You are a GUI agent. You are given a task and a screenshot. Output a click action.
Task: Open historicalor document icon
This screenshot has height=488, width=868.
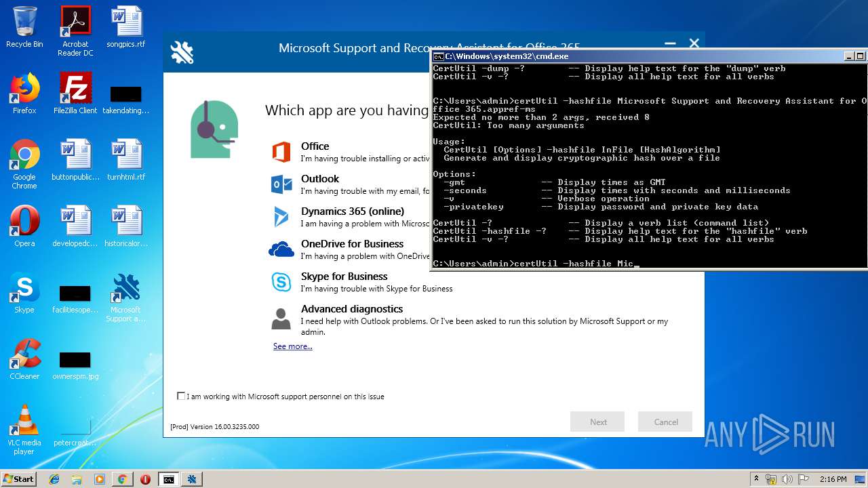126,226
